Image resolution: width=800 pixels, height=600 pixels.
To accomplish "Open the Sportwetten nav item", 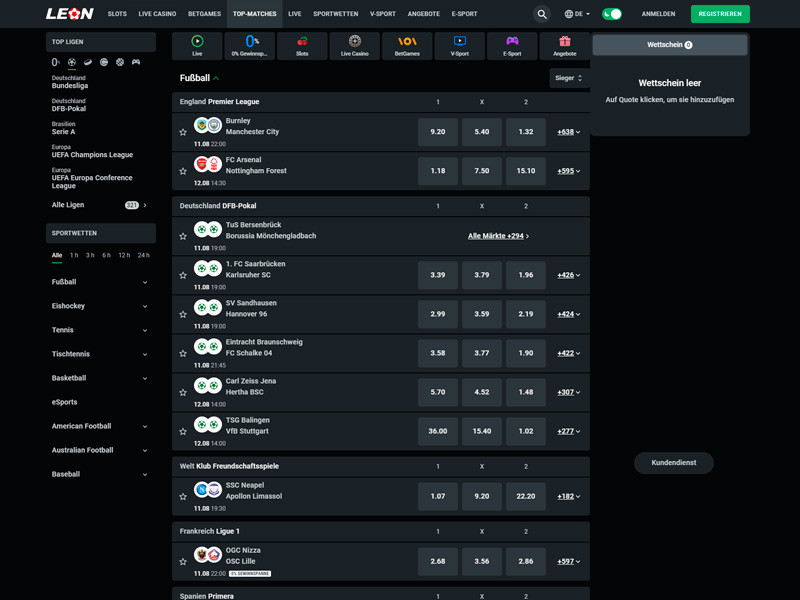I will click(x=336, y=14).
